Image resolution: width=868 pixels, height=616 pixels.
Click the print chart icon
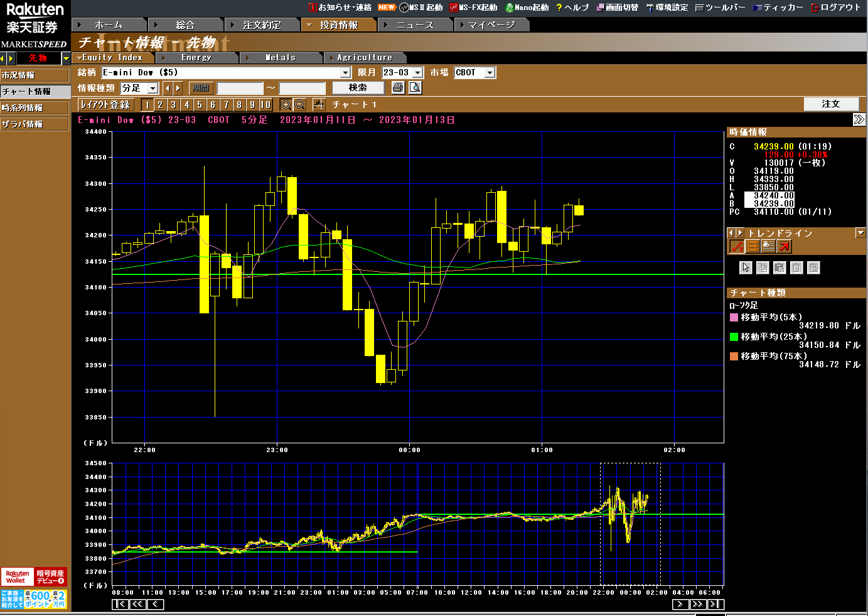point(398,88)
